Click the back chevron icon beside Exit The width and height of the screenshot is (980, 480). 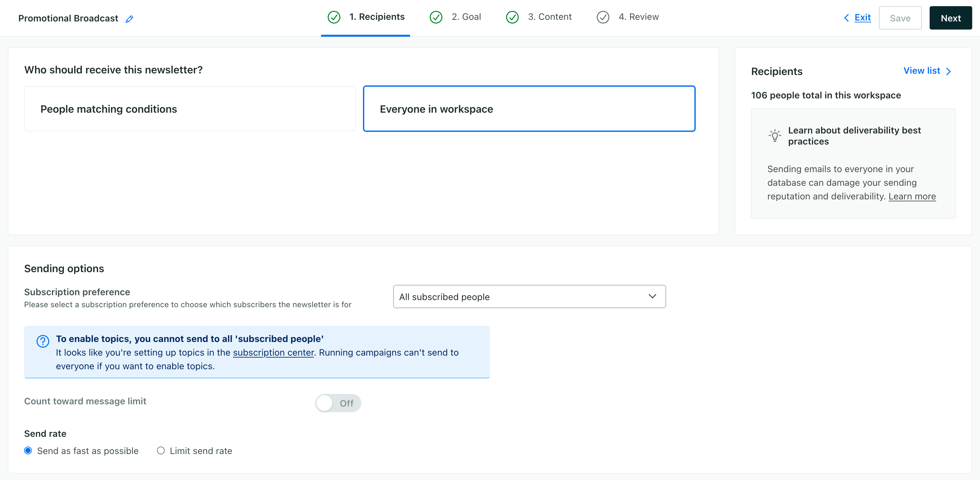pos(846,18)
